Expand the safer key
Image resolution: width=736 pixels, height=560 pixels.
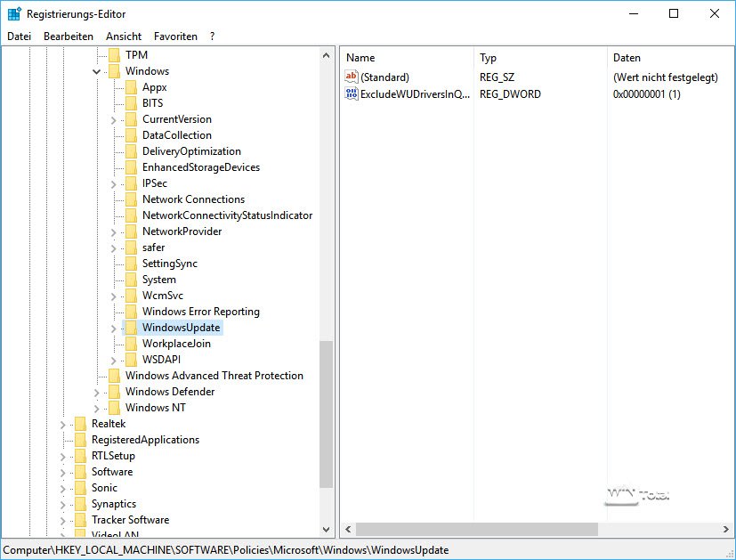pyautogui.click(x=113, y=248)
